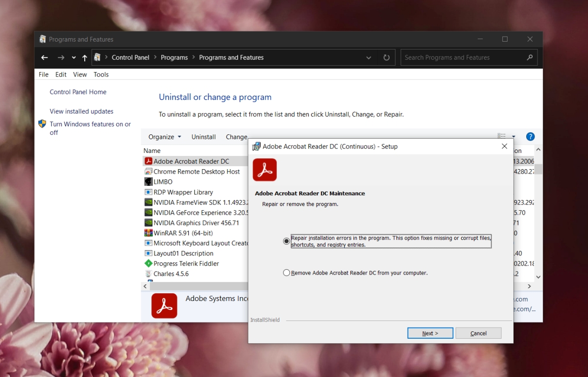Select the LIMBO game icon
This screenshot has height=377, width=588.
[148, 181]
